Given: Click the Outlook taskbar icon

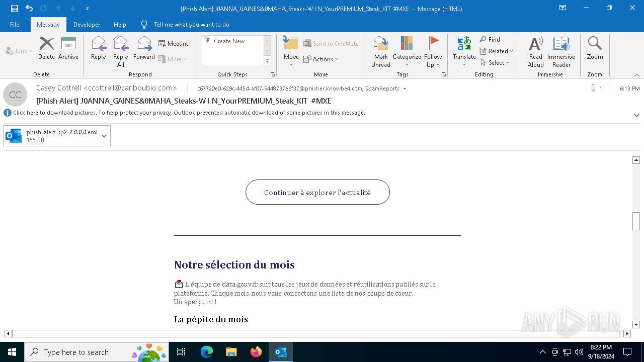Looking at the screenshot, I should [x=281, y=352].
